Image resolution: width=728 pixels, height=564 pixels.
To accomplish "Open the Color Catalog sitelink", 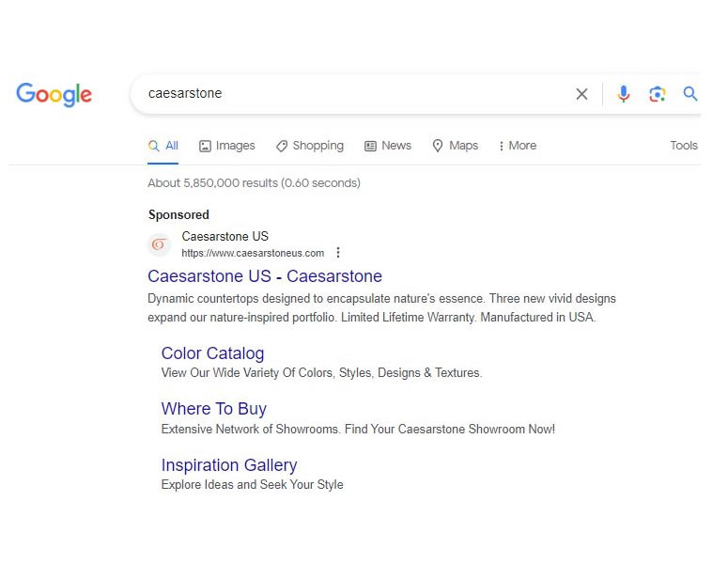I will coord(212,353).
